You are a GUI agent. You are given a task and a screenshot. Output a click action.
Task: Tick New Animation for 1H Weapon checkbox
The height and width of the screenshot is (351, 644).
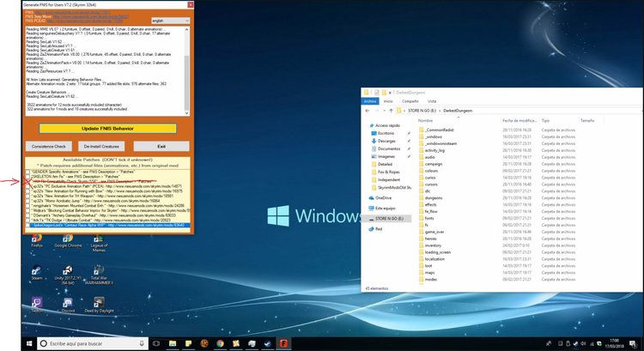[x=27, y=197]
